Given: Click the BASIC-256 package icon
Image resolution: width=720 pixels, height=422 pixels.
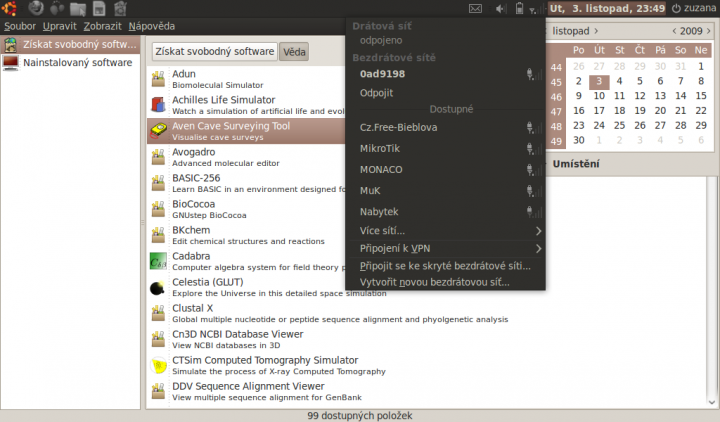Looking at the screenshot, I should pos(158,183).
